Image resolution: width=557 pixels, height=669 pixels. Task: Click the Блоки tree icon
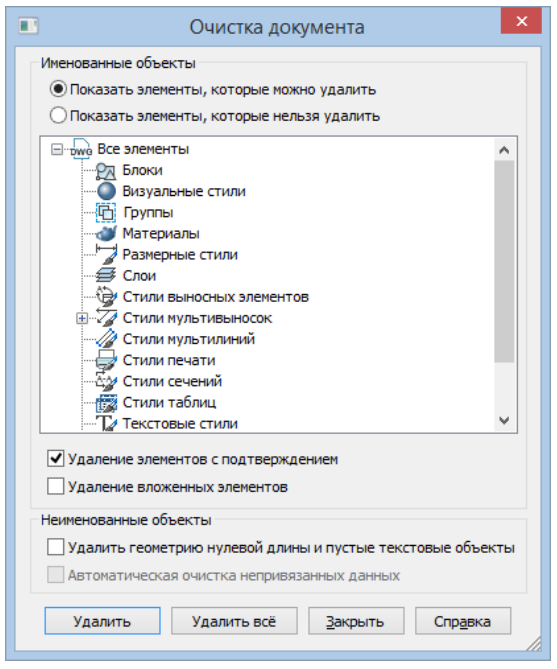coord(105,171)
